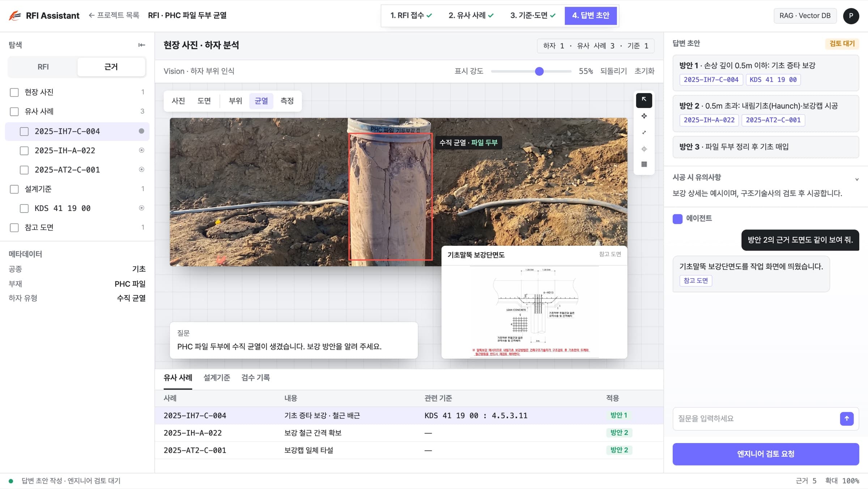Screen dimensions: 868x489
Task: Open the 검수 기록 tab
Action: 255,378
